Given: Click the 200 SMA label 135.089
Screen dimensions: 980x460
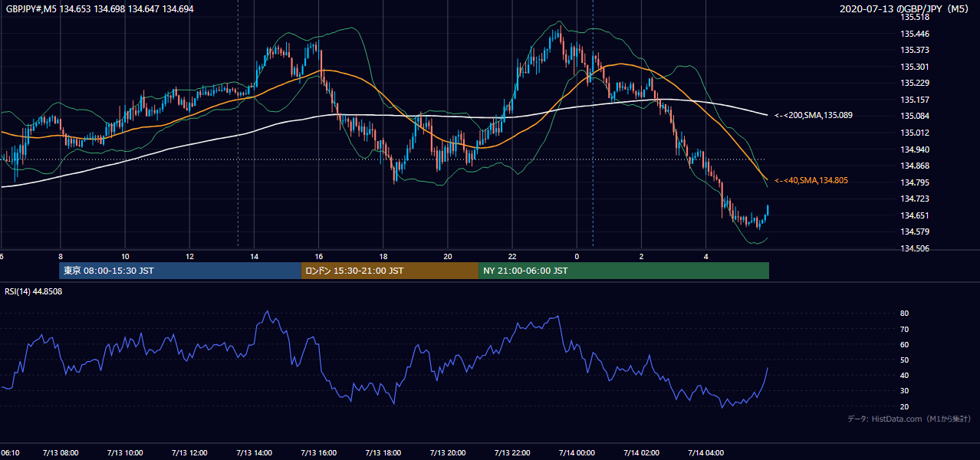Looking at the screenshot, I should tap(814, 115).
